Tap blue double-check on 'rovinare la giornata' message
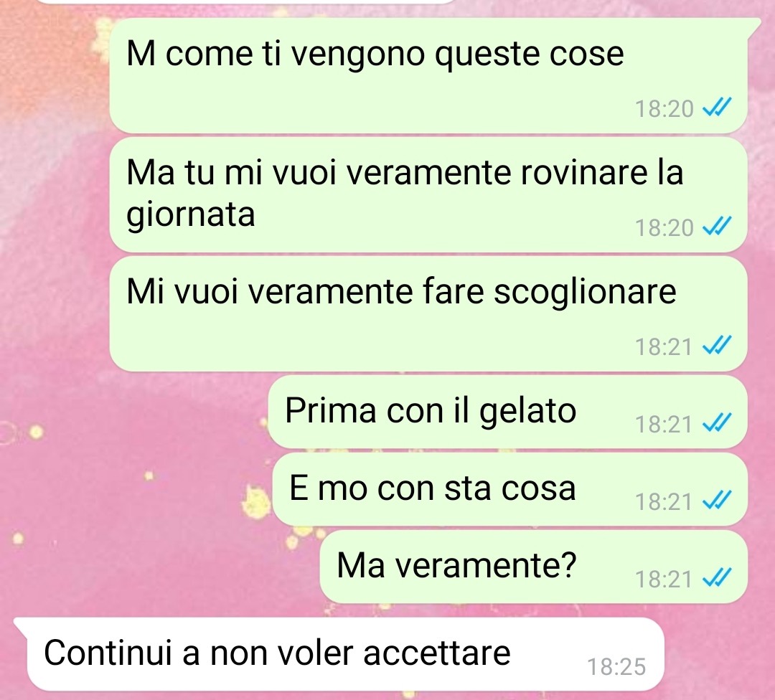Screen dimensions: 775x700 (717, 226)
